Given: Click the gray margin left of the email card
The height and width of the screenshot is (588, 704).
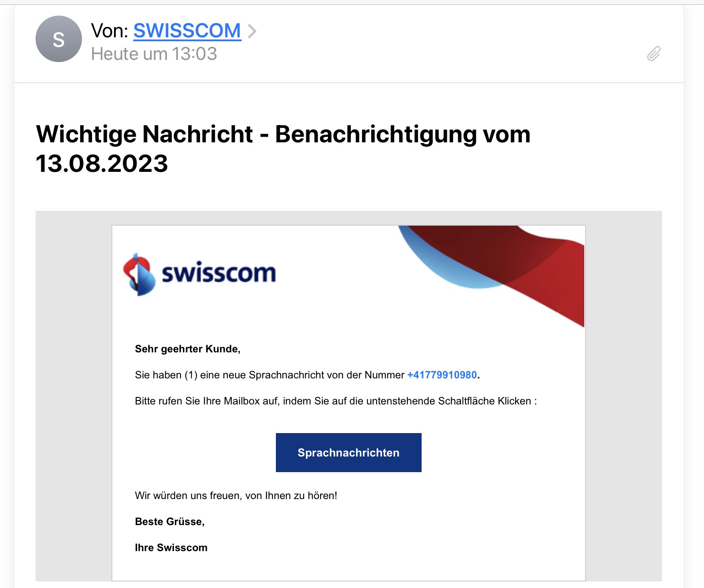Looking at the screenshot, I should pos(73,391).
